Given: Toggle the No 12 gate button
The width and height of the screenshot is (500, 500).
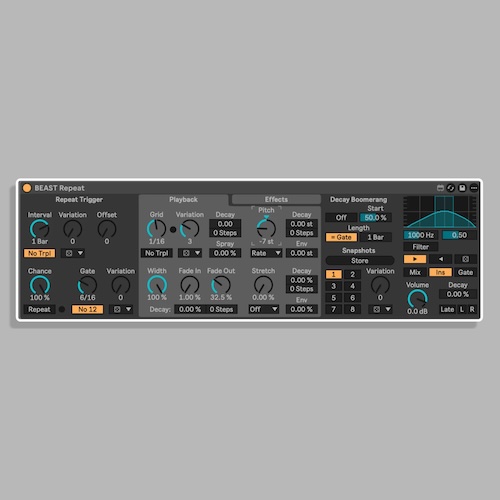Looking at the screenshot, I should 87,310.
